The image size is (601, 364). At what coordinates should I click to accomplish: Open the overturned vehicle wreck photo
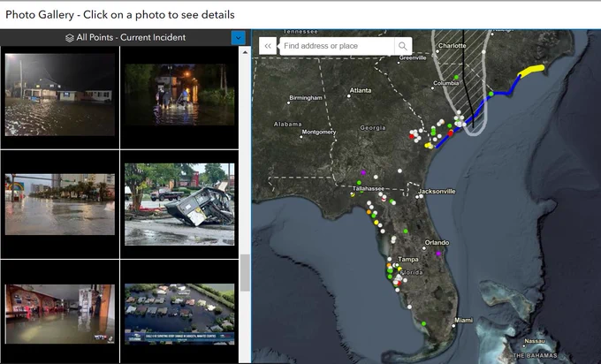179,204
